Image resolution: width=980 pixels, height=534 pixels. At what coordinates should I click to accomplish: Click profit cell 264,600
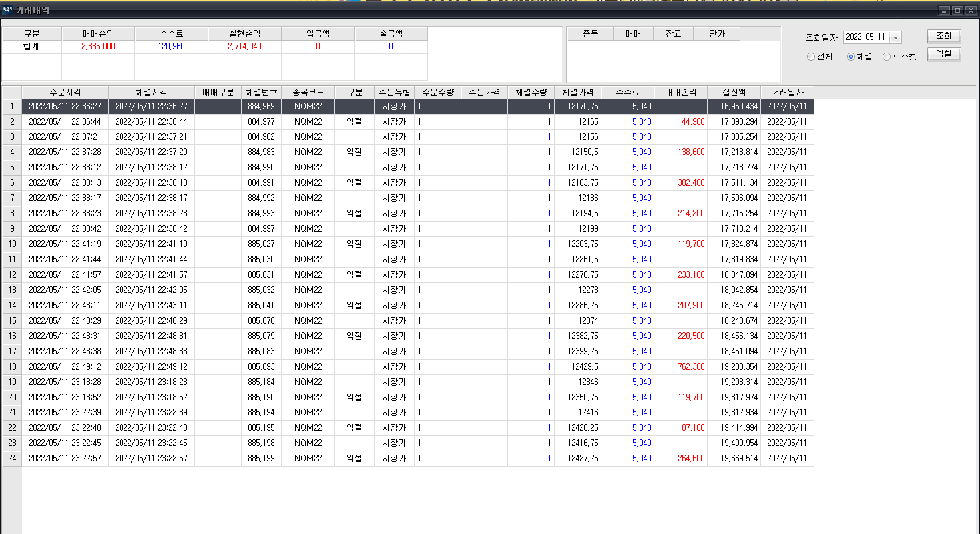point(680,459)
